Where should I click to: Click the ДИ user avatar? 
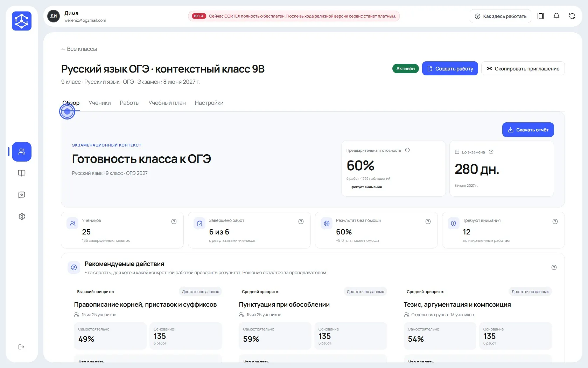(54, 16)
